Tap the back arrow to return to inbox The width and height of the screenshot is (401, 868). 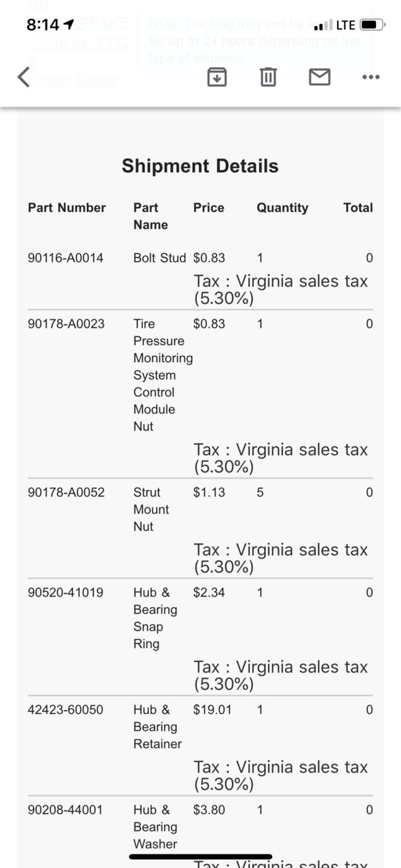click(24, 77)
